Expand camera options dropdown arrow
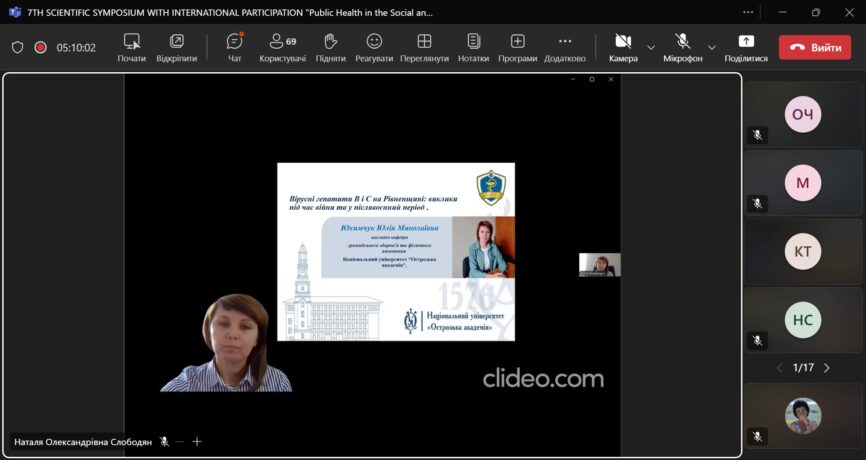This screenshot has height=460, width=866. [x=651, y=47]
